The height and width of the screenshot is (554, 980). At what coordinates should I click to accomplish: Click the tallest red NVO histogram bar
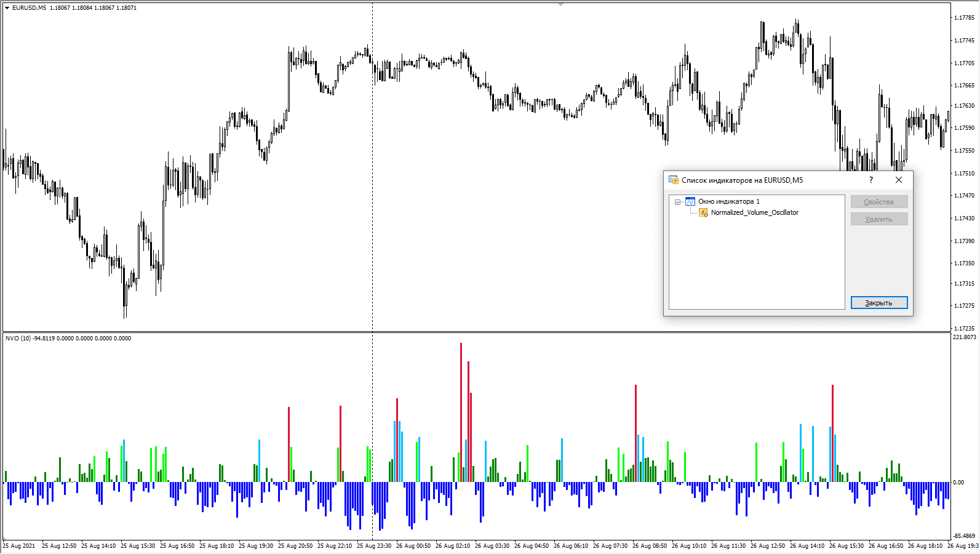[x=461, y=412]
